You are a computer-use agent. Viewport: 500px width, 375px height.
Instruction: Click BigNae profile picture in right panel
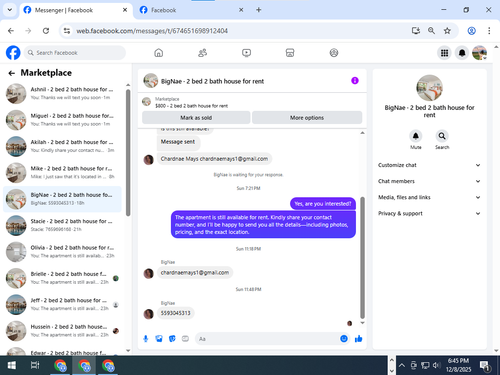point(429,88)
